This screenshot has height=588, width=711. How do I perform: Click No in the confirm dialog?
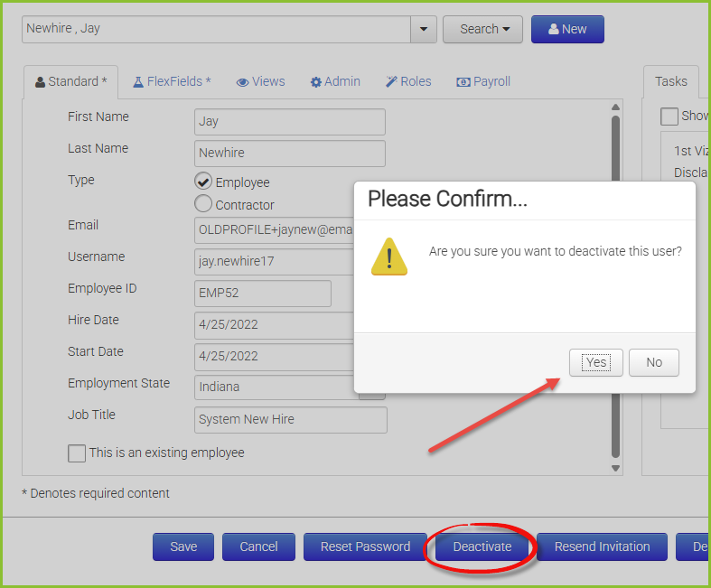point(654,363)
